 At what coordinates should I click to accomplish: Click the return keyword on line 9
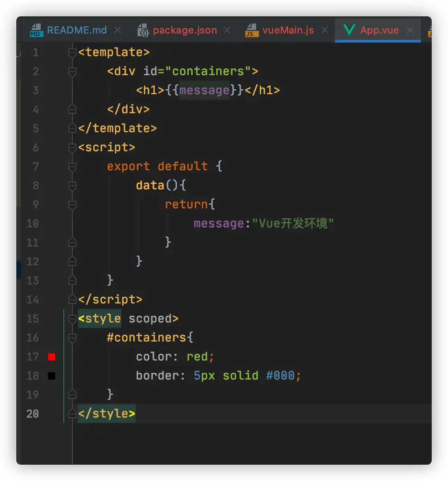tap(186, 205)
